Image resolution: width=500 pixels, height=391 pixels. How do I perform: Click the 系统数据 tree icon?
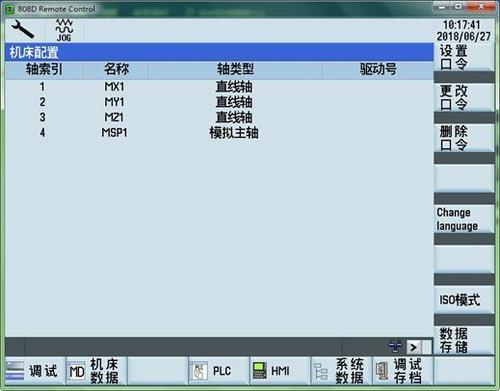(321, 371)
